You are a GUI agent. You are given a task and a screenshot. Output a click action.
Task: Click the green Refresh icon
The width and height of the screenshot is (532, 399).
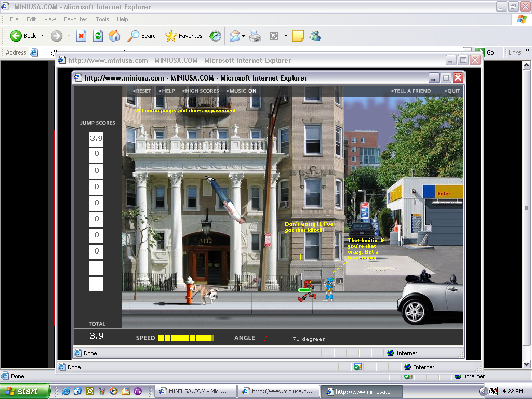tap(98, 36)
